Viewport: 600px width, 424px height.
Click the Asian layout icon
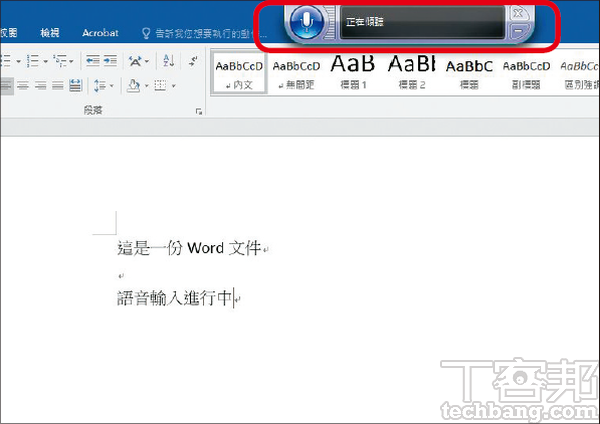pyautogui.click(x=135, y=60)
